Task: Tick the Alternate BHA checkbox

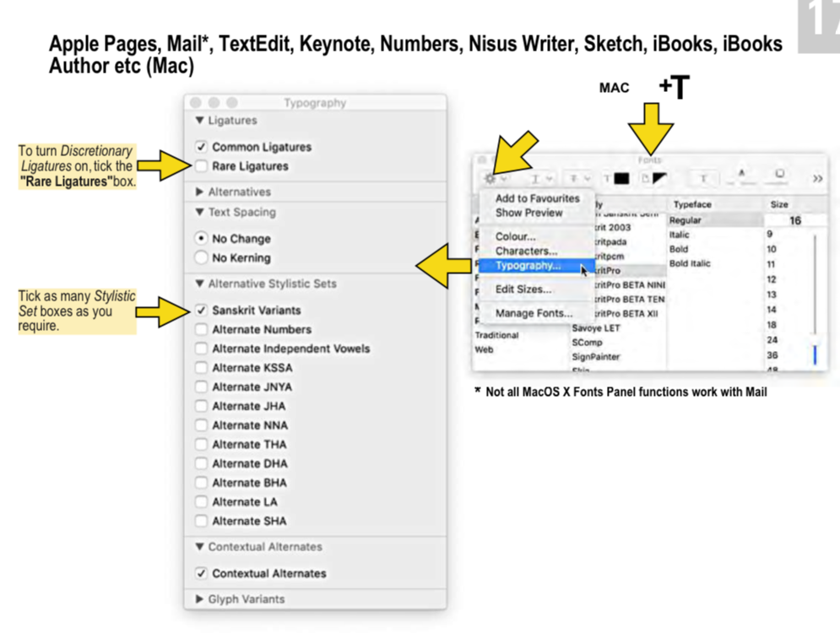Action: (202, 483)
